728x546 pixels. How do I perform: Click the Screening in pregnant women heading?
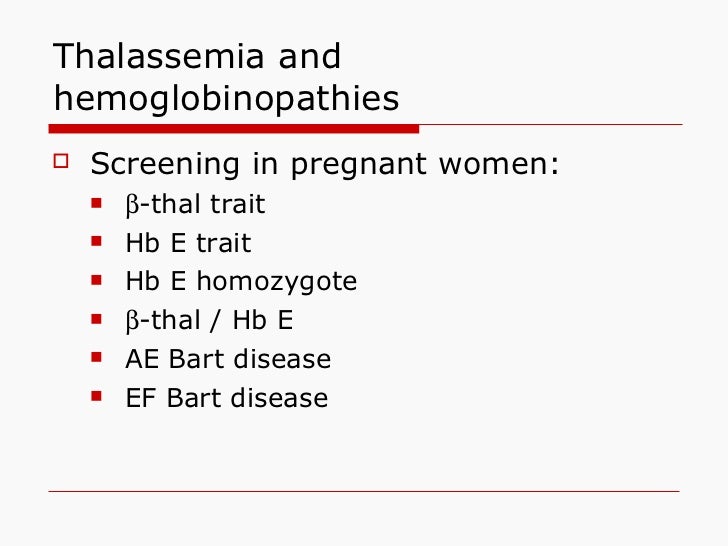coord(325,164)
